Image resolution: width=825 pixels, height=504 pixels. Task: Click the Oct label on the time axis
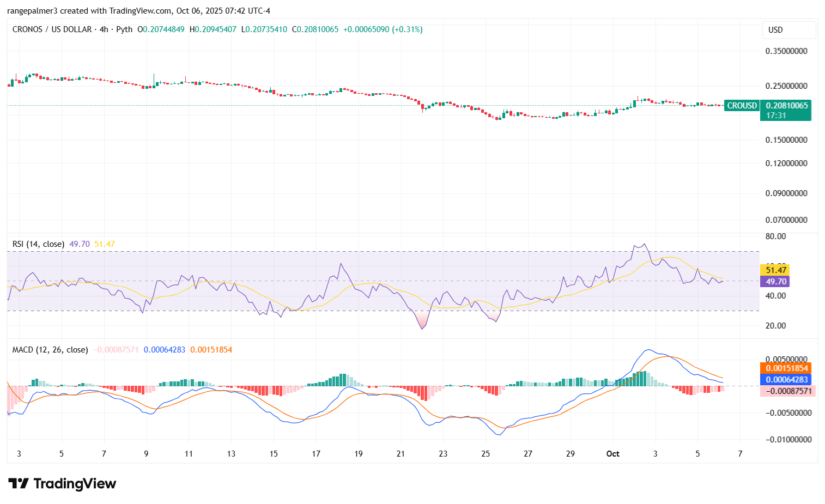click(x=613, y=454)
